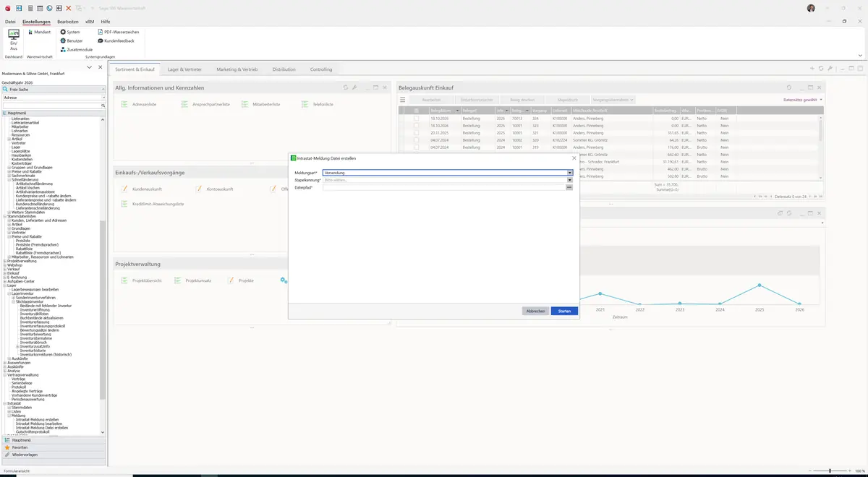Click the red X icon in the quick toolbar
The width and height of the screenshot is (868, 477).
[68, 8]
